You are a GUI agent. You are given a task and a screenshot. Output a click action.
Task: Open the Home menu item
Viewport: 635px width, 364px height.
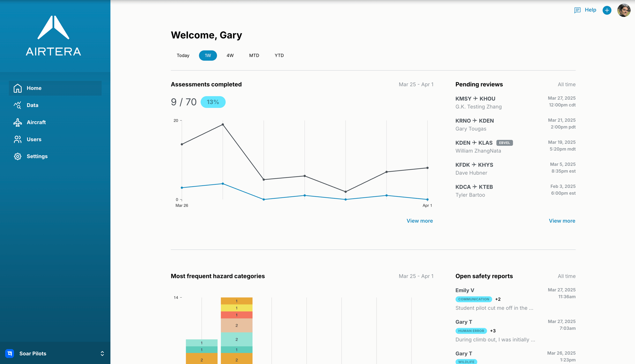click(x=55, y=88)
